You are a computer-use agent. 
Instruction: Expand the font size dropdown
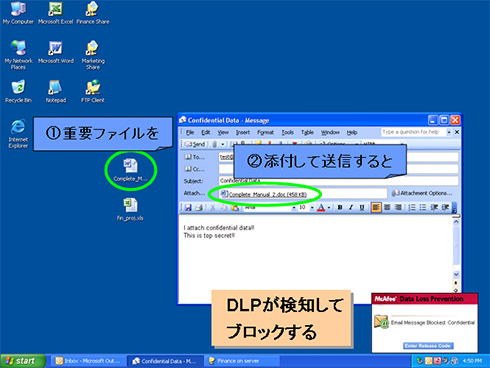[312, 208]
